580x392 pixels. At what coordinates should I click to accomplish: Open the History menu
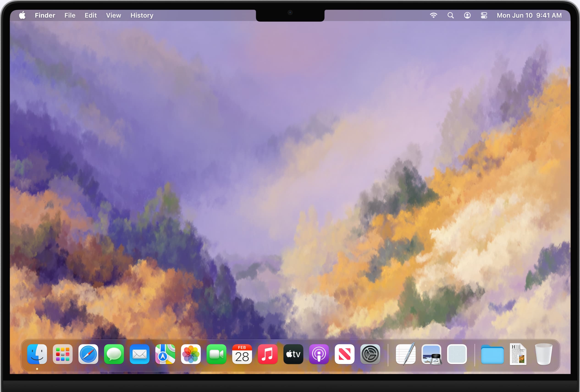pos(142,15)
